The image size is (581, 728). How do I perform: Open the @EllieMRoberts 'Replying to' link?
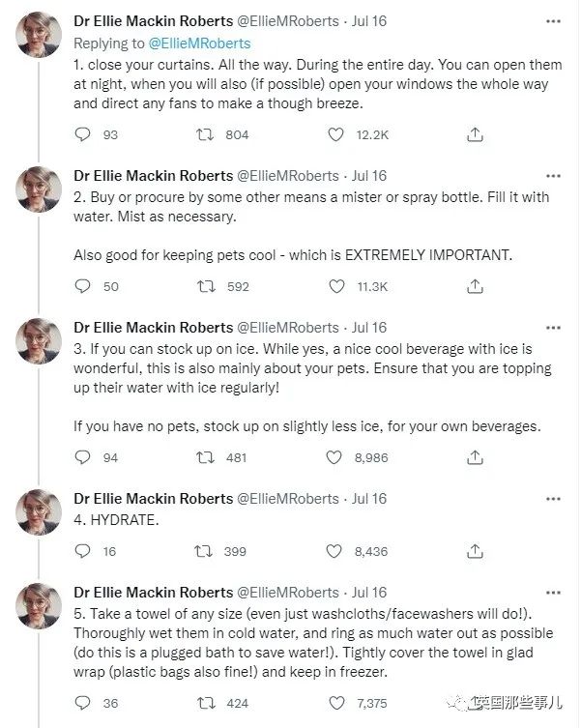click(199, 44)
